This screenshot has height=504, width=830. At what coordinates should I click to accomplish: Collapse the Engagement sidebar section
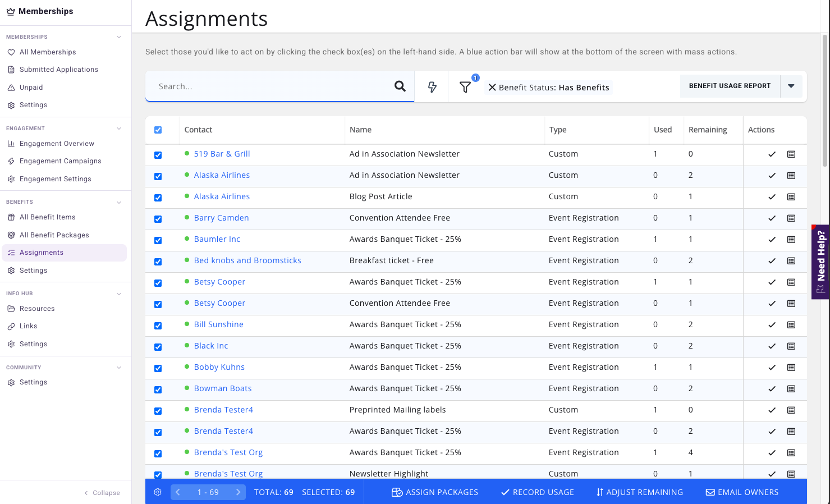click(119, 129)
